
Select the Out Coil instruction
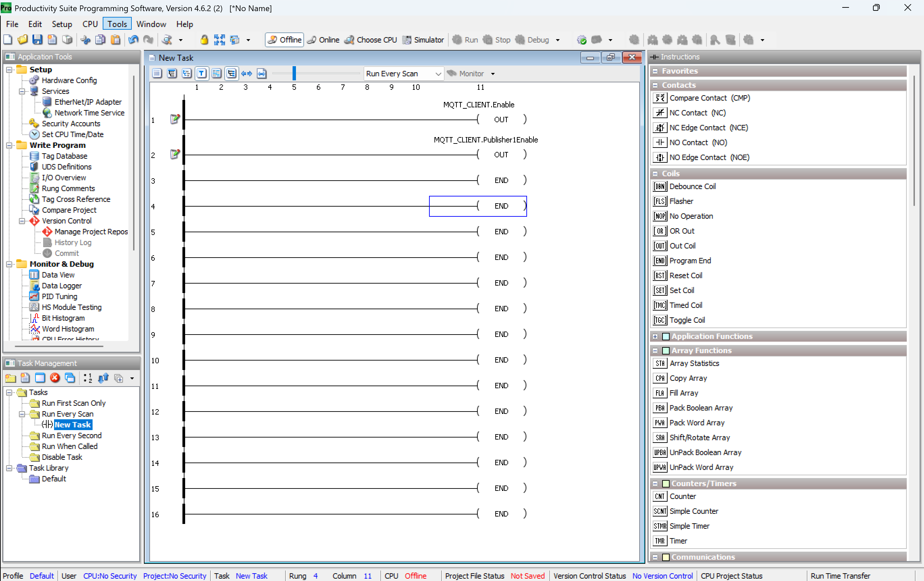[674, 246]
